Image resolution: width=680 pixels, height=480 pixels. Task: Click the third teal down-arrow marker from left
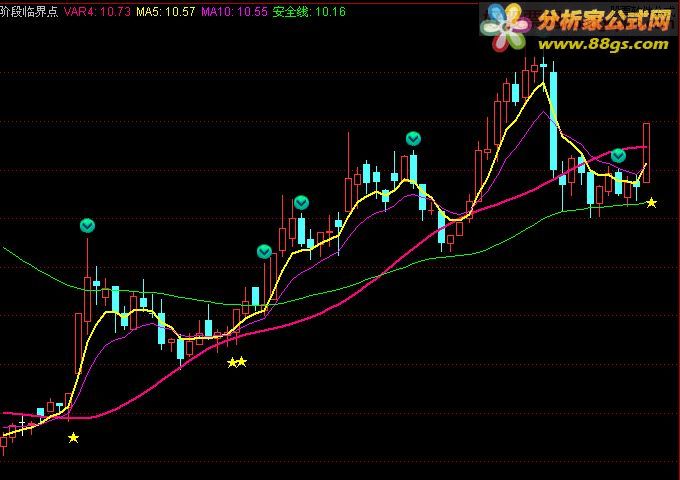[x=301, y=202]
